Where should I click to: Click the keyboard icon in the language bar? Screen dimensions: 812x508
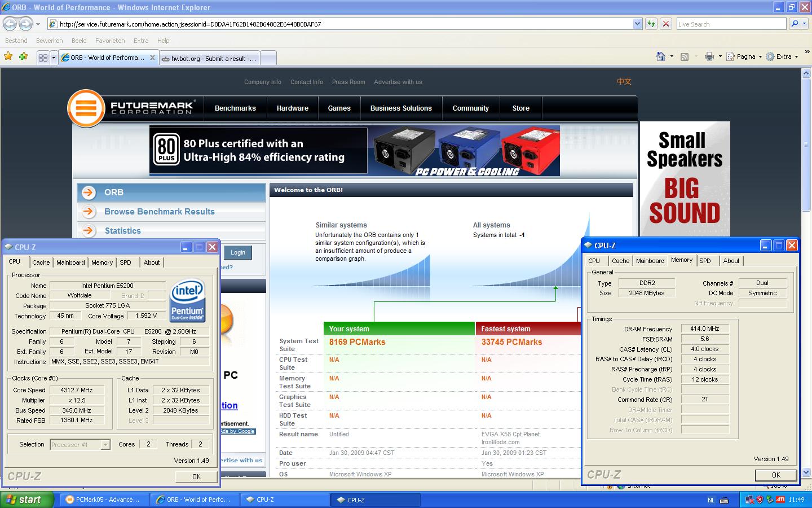724,500
